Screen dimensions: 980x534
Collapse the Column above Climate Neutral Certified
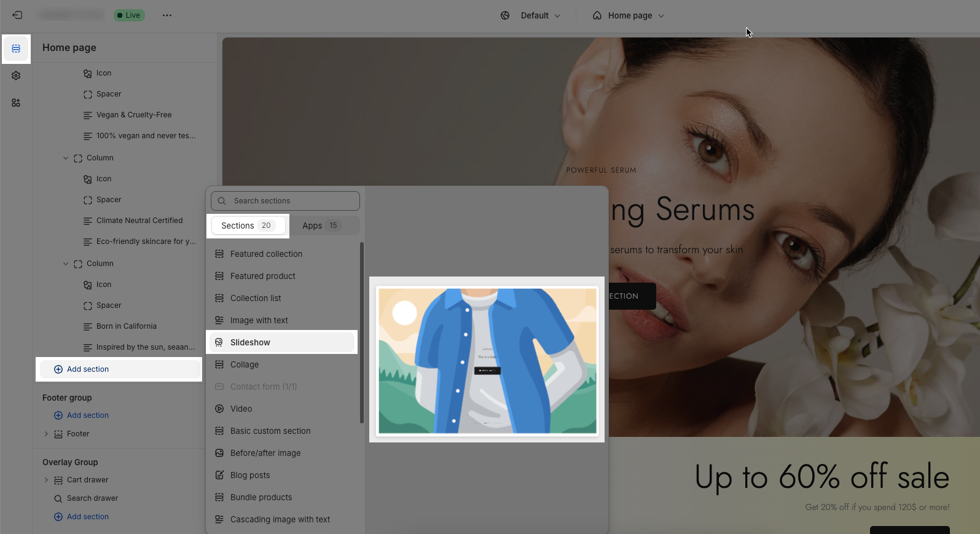(x=66, y=158)
